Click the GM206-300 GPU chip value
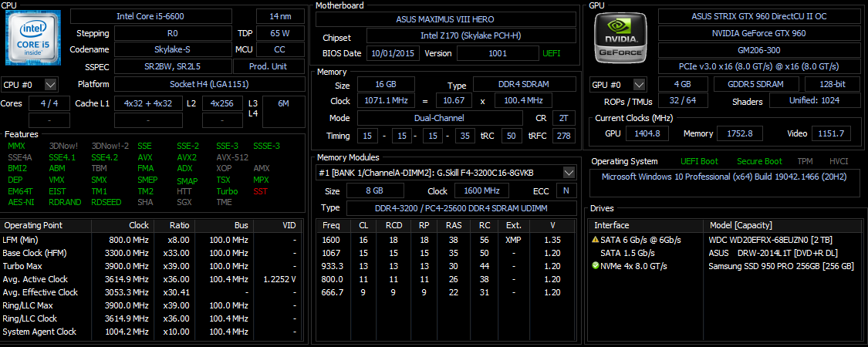868x347 pixels. pos(759,50)
